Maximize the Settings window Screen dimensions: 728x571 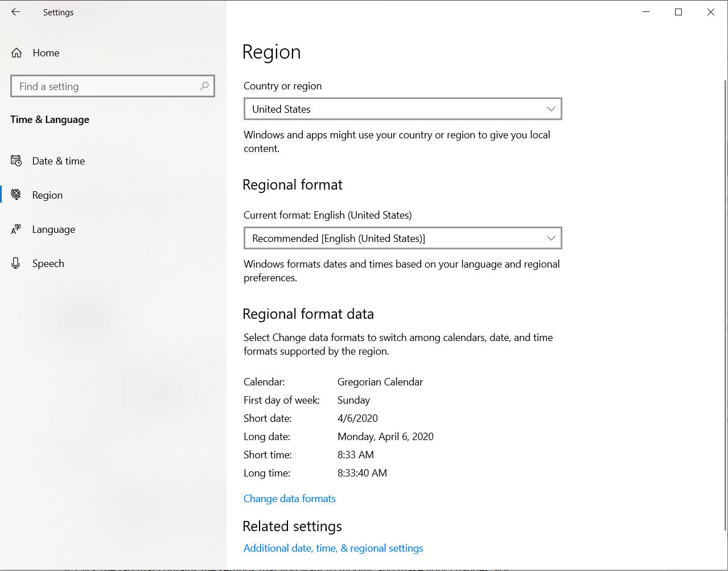pyautogui.click(x=678, y=12)
